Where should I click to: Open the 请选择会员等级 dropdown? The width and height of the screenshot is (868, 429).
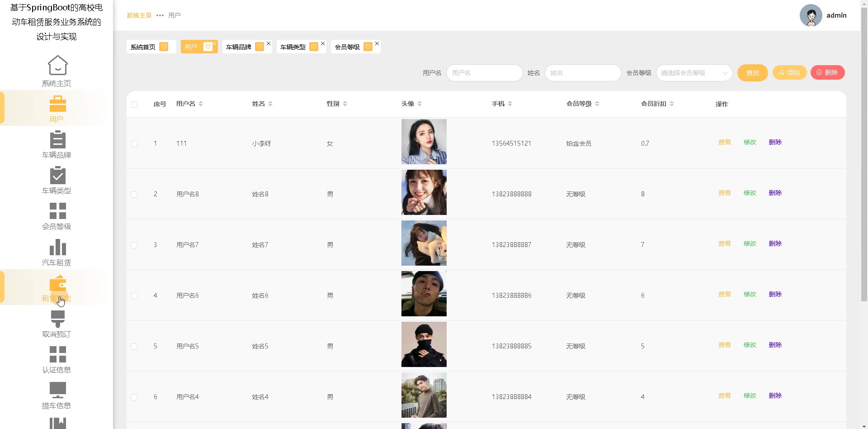[x=694, y=73]
